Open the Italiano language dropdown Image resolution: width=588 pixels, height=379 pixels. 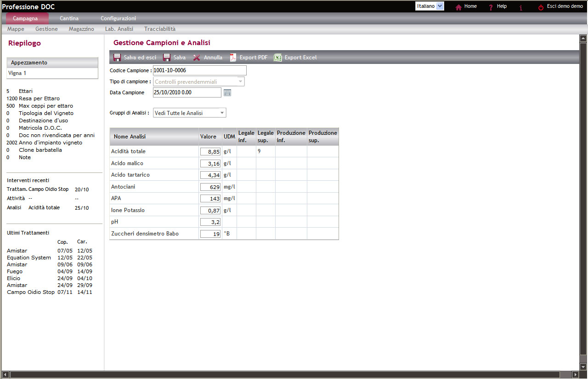click(x=440, y=6)
